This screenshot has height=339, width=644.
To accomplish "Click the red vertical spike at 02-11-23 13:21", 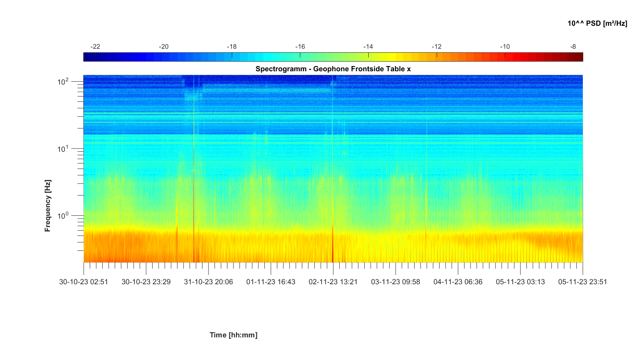I will pos(333,246).
